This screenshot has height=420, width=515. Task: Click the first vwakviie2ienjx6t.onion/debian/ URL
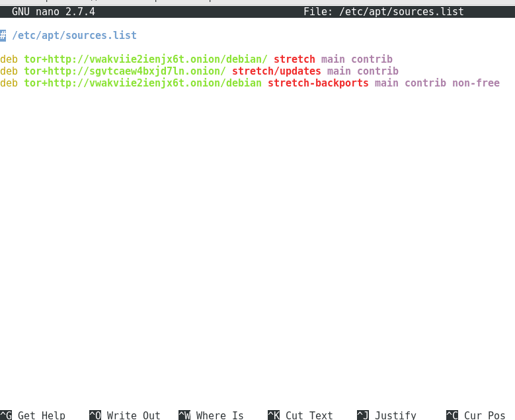click(146, 59)
